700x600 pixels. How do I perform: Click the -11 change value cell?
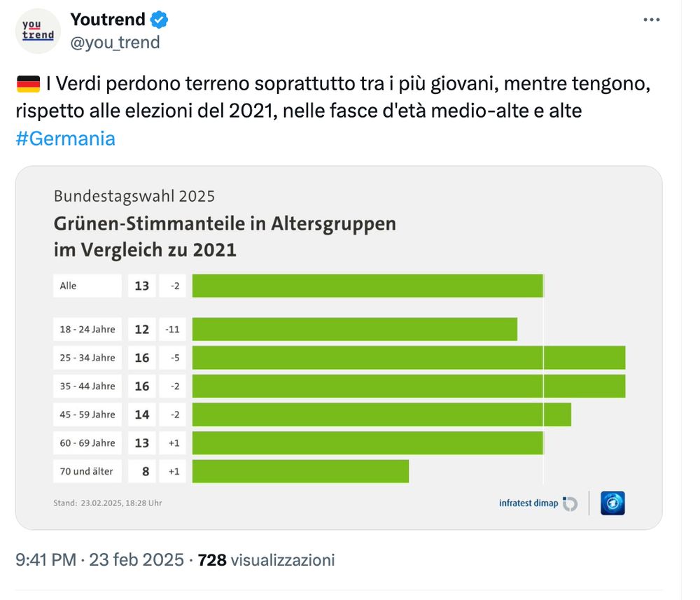172,330
